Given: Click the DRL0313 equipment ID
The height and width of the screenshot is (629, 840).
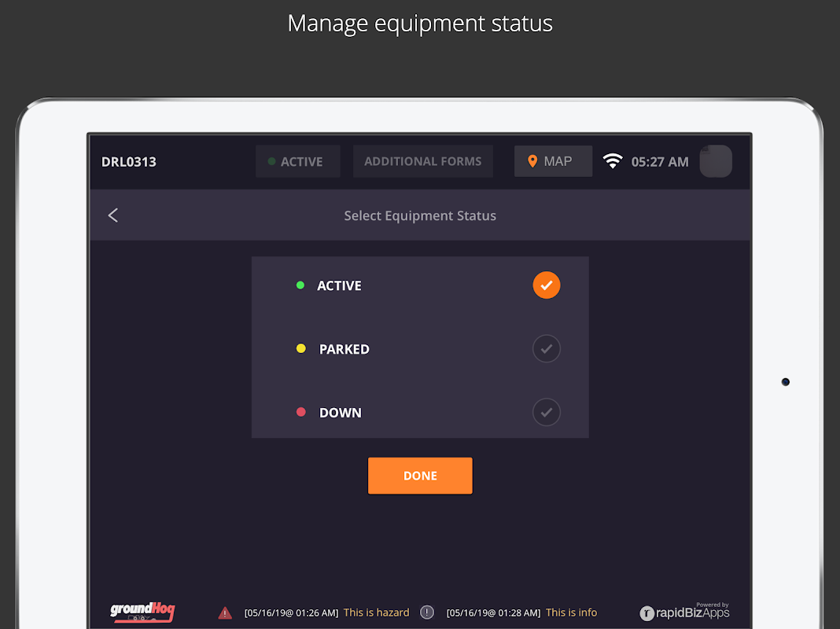Looking at the screenshot, I should tap(129, 162).
